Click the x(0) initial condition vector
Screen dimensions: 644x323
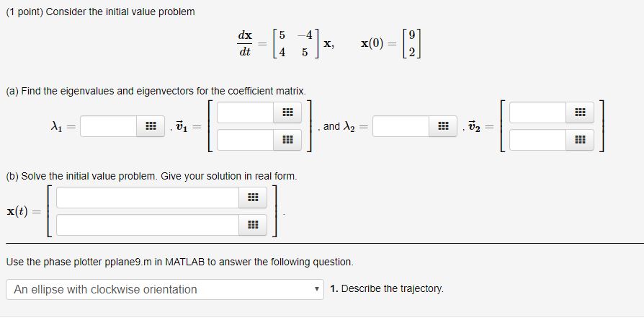click(x=409, y=43)
